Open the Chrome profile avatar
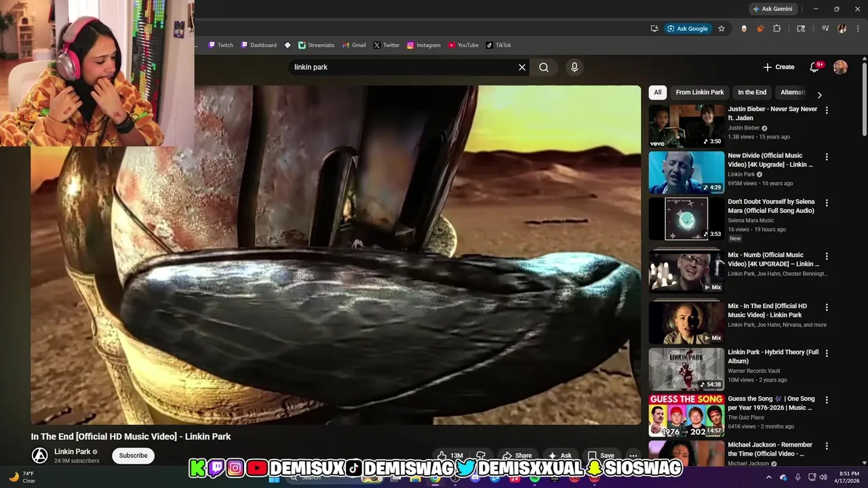This screenshot has height=488, width=868. click(x=842, y=28)
